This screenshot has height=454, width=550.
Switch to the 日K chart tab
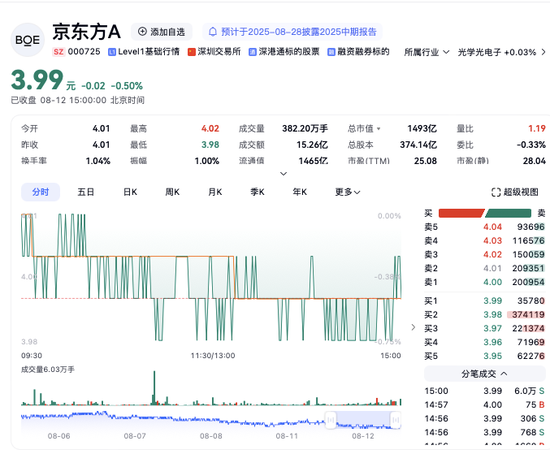130,192
